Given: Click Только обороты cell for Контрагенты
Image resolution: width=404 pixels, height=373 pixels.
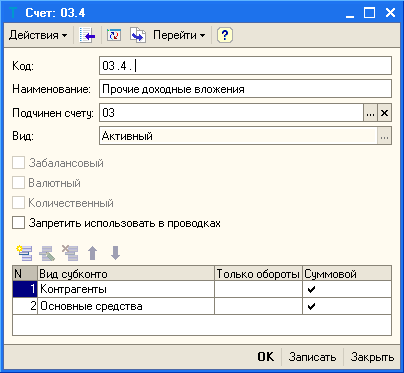Looking at the screenshot, I should click(x=258, y=289).
